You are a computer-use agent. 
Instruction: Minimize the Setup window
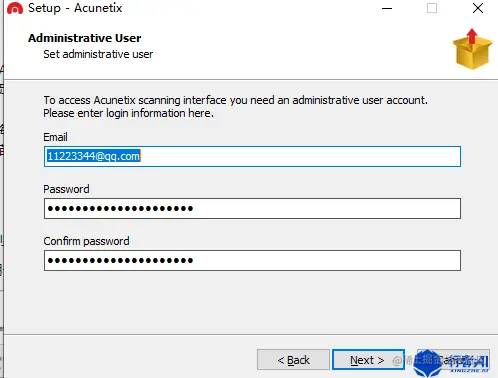click(x=387, y=8)
